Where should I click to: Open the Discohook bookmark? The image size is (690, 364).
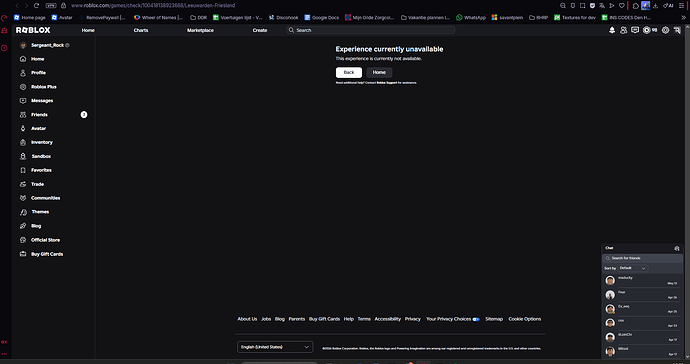pos(283,18)
